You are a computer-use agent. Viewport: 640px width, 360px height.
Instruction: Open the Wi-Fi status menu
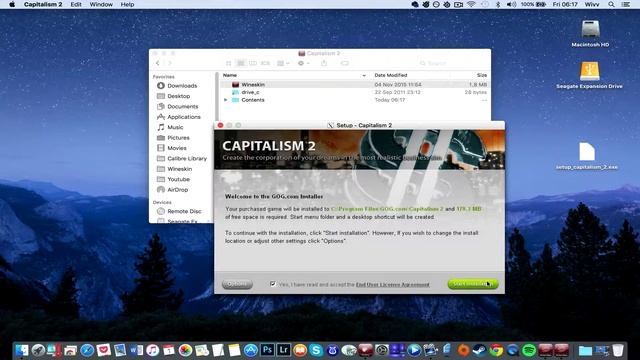point(471,4)
